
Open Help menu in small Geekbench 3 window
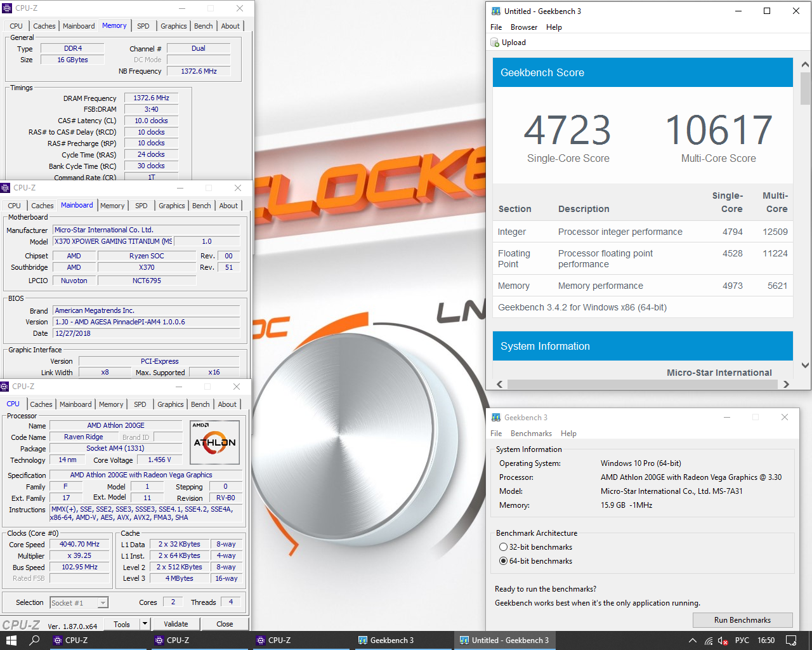pyautogui.click(x=568, y=434)
